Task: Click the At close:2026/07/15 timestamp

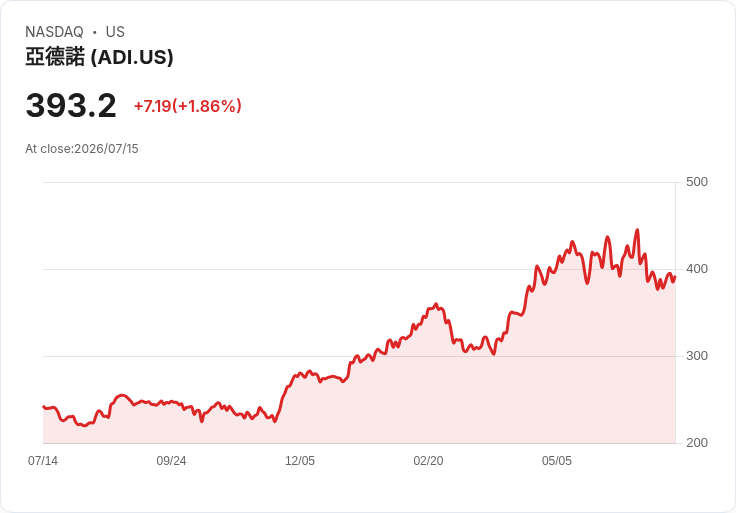Action: pos(82,149)
